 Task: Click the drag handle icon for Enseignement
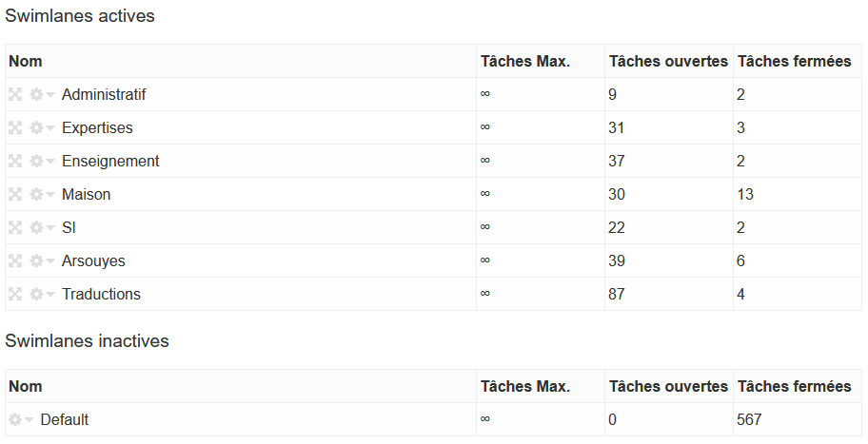coord(15,162)
